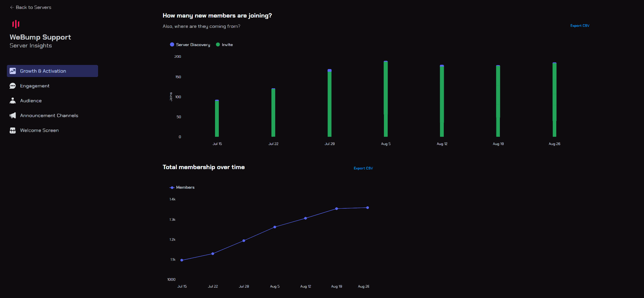Open the Engagement section

tap(52, 86)
